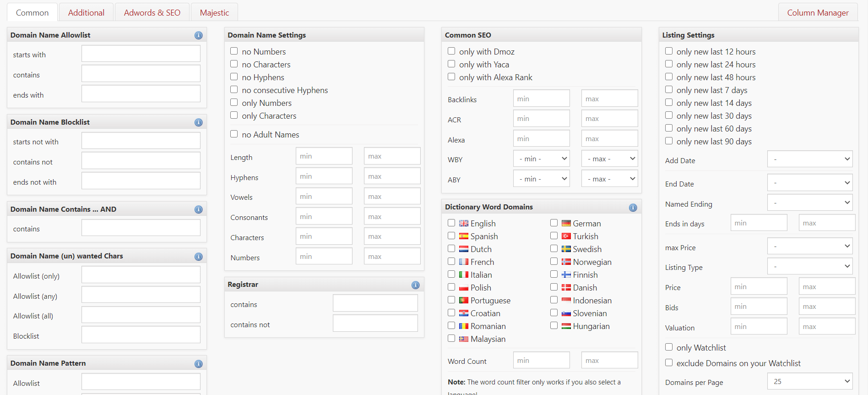This screenshot has height=395, width=868.
Task: Tick only new last 7 days
Action: coord(669,90)
